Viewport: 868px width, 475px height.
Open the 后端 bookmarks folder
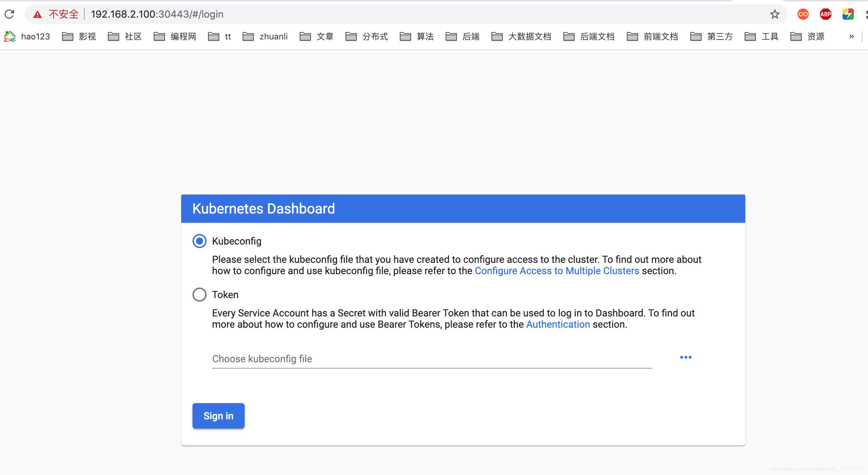pyautogui.click(x=463, y=36)
